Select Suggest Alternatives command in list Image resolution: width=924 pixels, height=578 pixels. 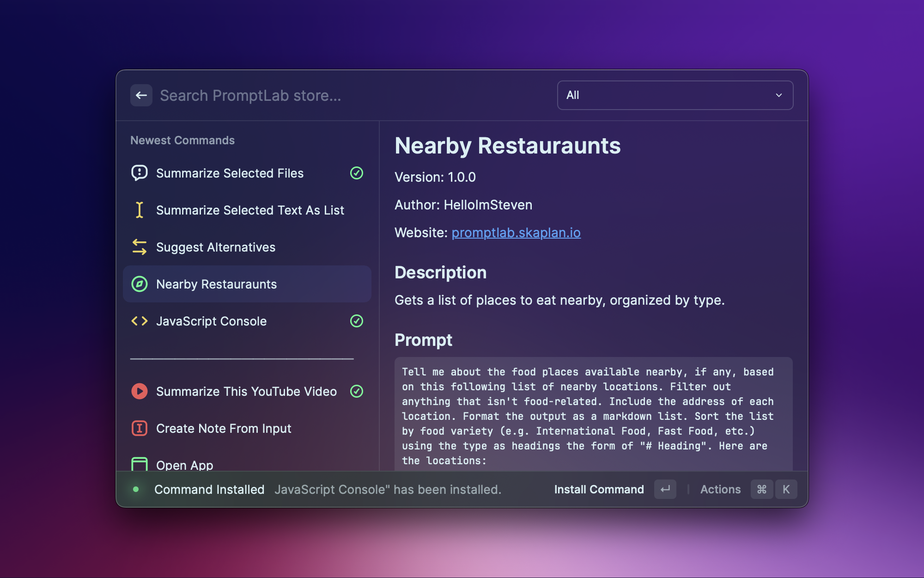click(x=215, y=247)
